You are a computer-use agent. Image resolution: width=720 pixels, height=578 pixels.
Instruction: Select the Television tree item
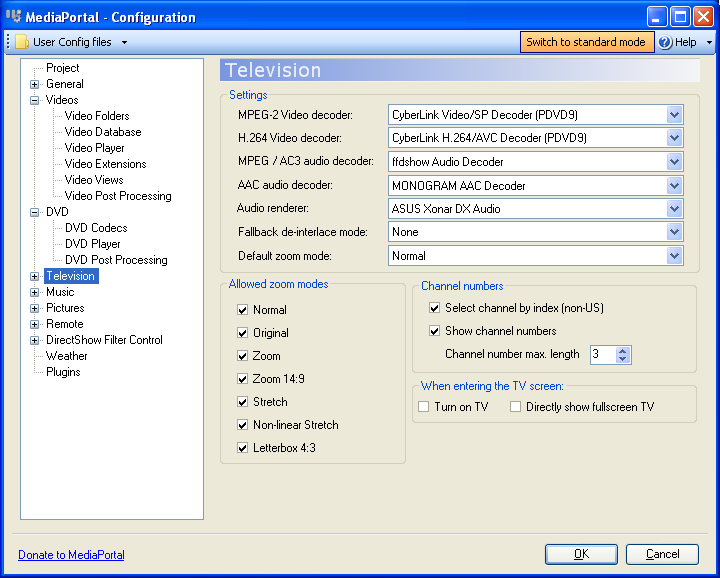pos(71,276)
